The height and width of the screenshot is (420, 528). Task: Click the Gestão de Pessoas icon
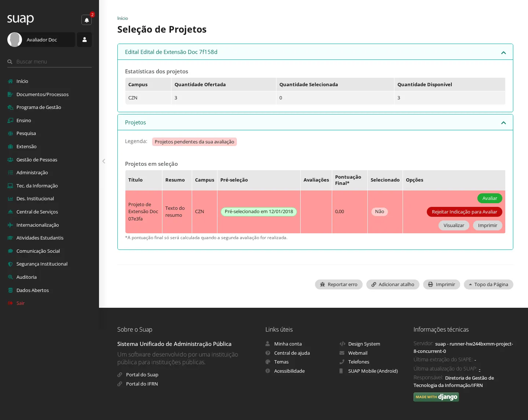tap(10, 160)
